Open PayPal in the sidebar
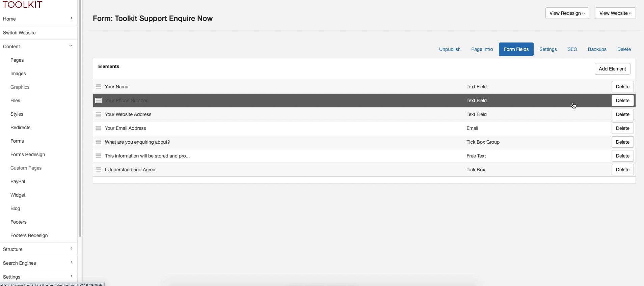 18,181
